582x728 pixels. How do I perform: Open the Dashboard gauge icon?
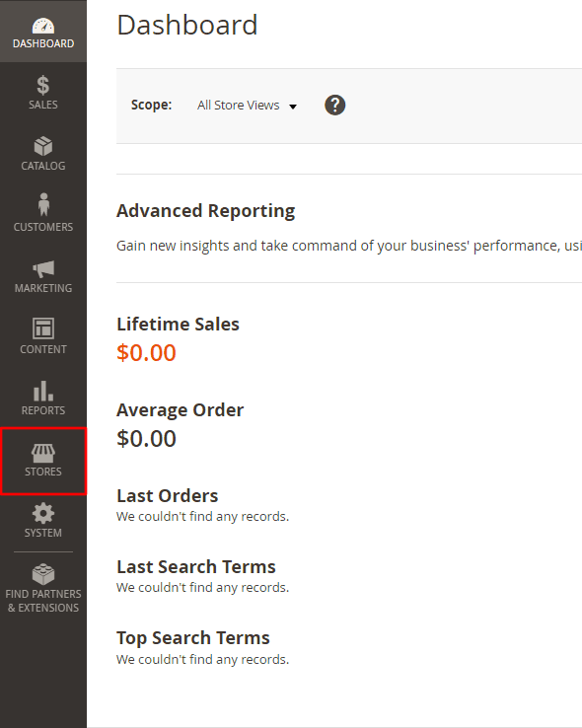pos(43,26)
